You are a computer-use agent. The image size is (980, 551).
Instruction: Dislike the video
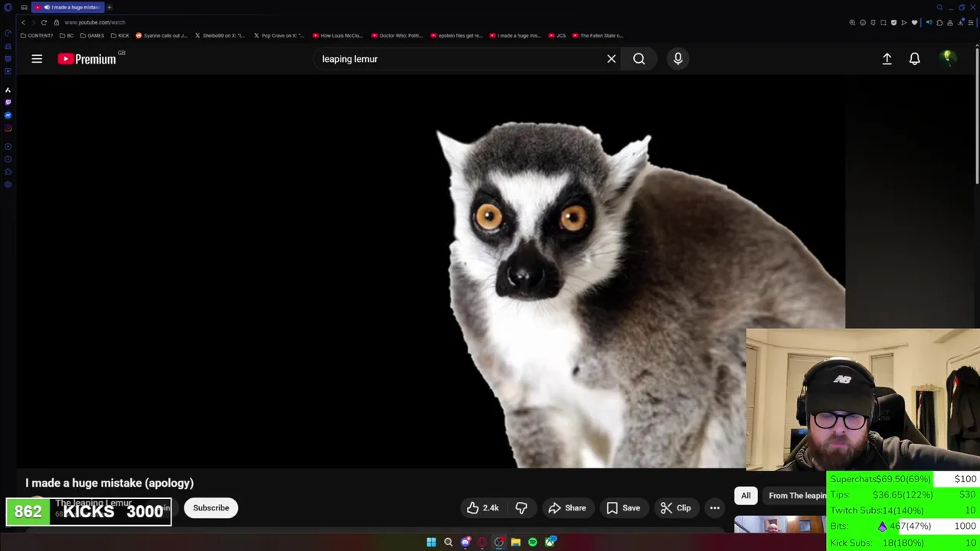pyautogui.click(x=521, y=507)
